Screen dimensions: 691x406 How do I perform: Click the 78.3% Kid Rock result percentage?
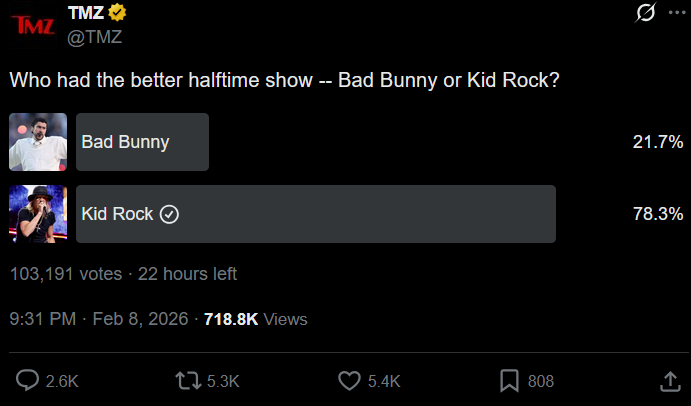tap(658, 214)
